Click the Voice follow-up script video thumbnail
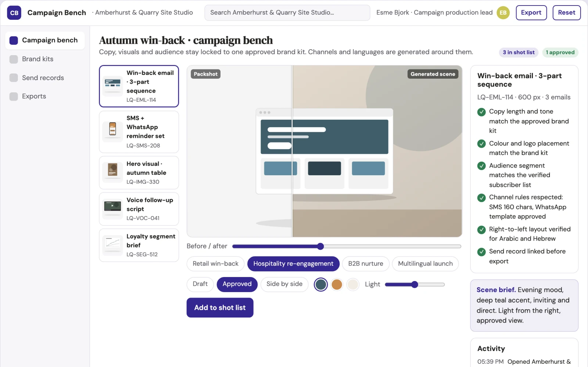Viewport: 588px width, 367px height. (112, 209)
